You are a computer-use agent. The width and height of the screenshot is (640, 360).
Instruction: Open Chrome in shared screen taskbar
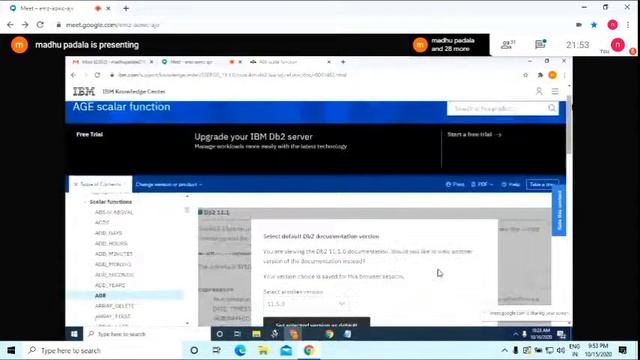(x=329, y=334)
